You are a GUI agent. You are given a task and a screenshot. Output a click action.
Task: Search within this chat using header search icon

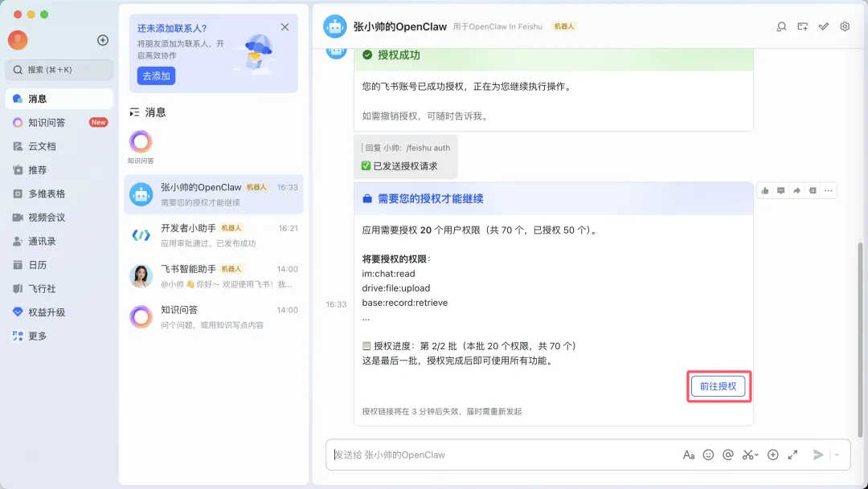781,26
